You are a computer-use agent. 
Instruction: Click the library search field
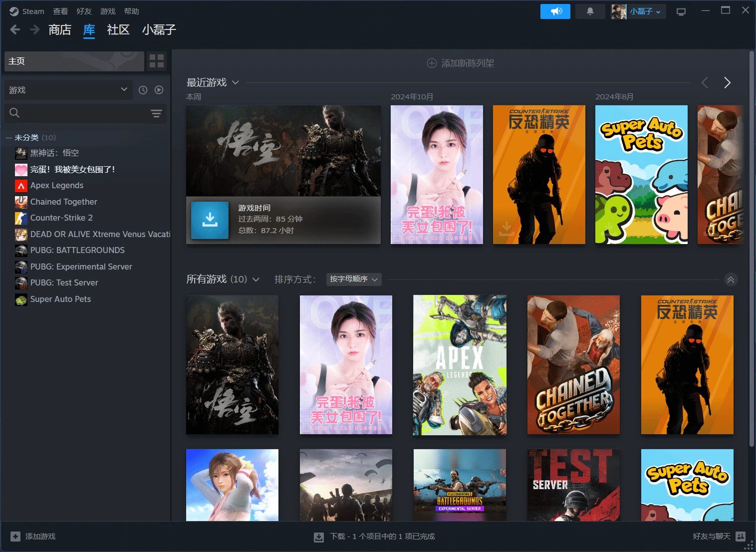(85, 113)
